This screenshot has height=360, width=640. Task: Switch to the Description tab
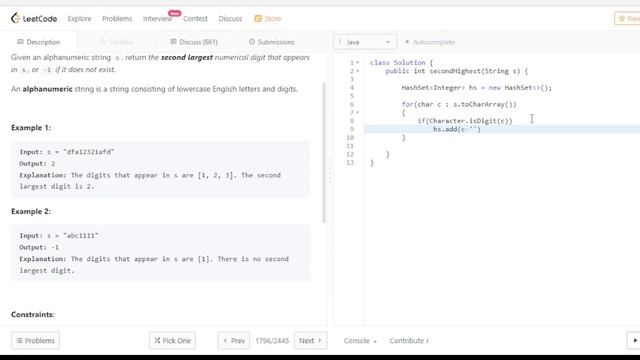click(x=39, y=42)
